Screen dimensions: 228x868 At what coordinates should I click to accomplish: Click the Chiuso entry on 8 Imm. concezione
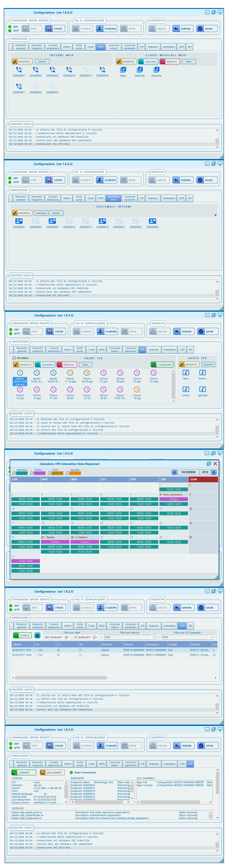pos(173,499)
